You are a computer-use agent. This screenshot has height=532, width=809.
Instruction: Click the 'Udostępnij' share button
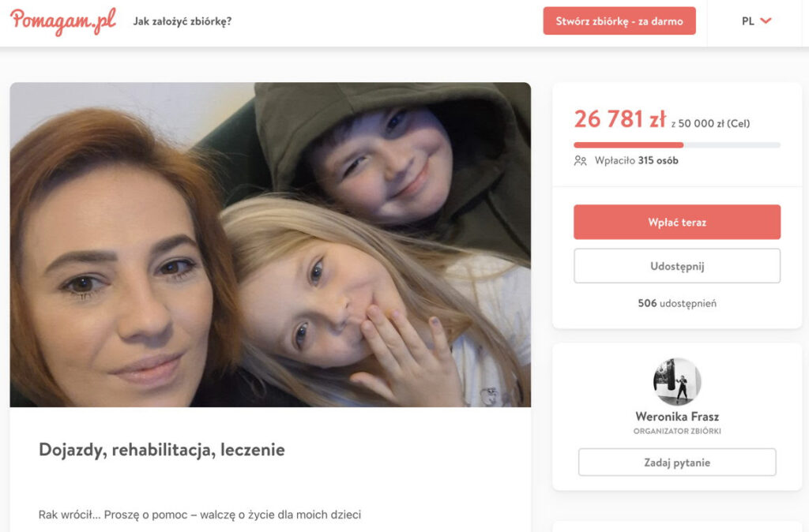677,266
